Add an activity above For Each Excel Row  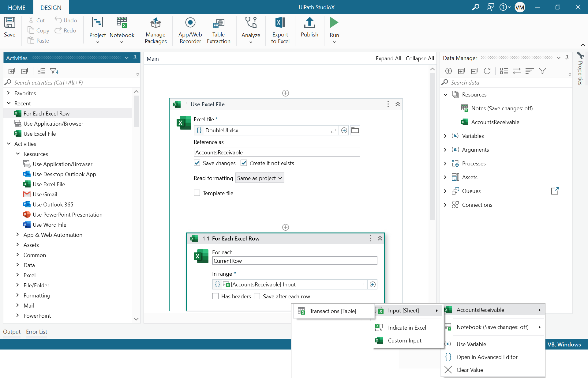pos(286,227)
